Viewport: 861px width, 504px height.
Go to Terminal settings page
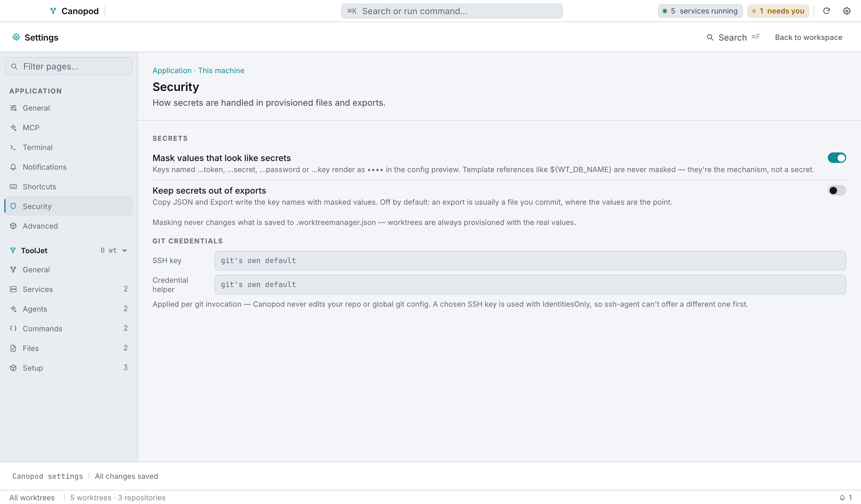coord(69,147)
